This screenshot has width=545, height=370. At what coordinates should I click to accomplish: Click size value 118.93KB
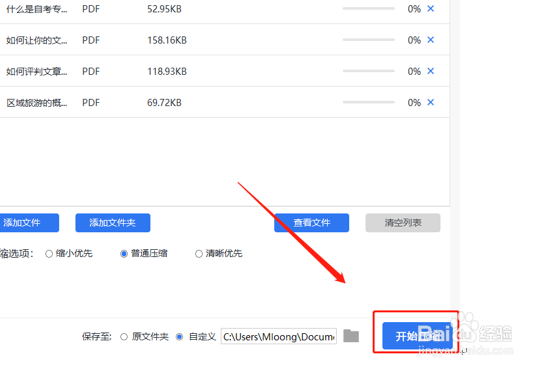(167, 72)
